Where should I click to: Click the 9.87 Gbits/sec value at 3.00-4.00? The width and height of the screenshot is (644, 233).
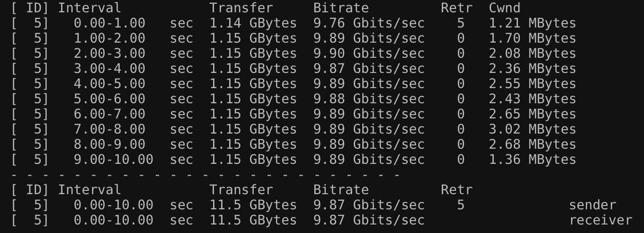(369, 69)
